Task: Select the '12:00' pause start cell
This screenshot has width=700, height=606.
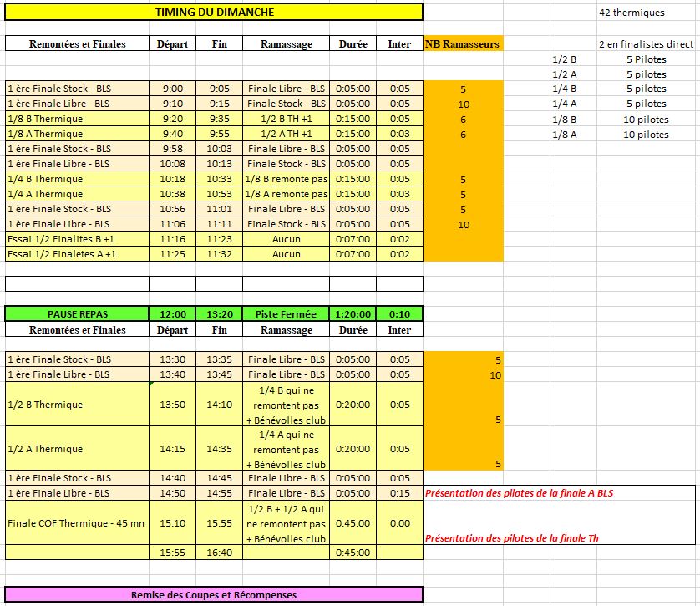Action: tap(172, 314)
